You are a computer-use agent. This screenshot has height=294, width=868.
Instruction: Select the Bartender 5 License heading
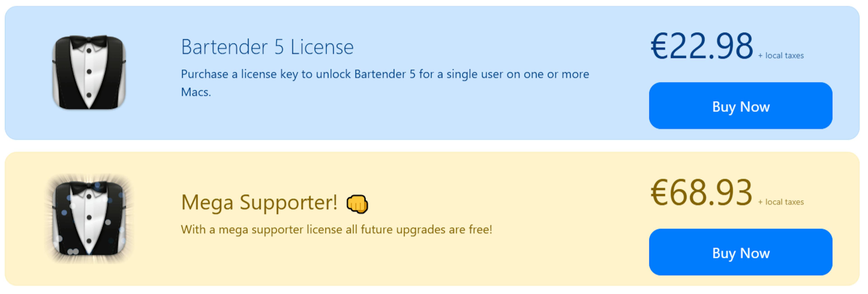coord(267,47)
